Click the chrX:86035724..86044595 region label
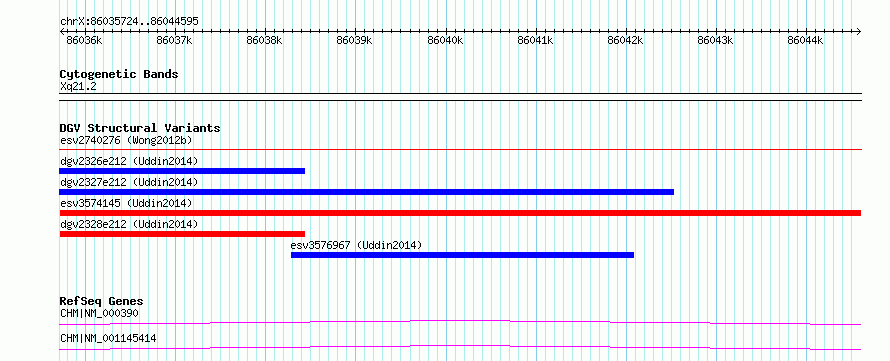 coord(129,22)
